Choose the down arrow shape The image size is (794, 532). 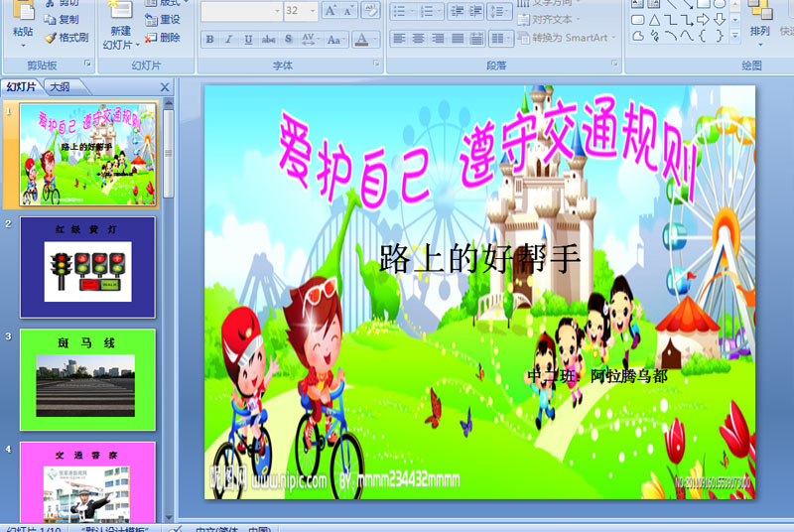click(719, 20)
